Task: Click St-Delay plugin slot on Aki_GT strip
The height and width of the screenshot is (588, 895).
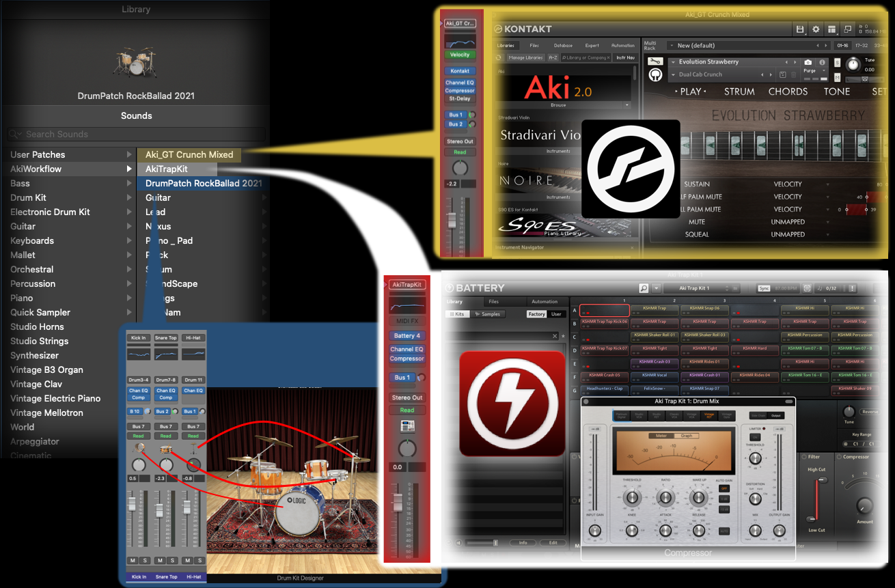Action: pos(460,98)
